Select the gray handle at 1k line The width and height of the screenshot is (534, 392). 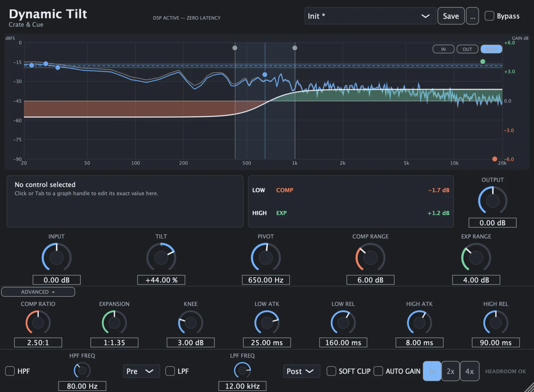click(x=295, y=48)
